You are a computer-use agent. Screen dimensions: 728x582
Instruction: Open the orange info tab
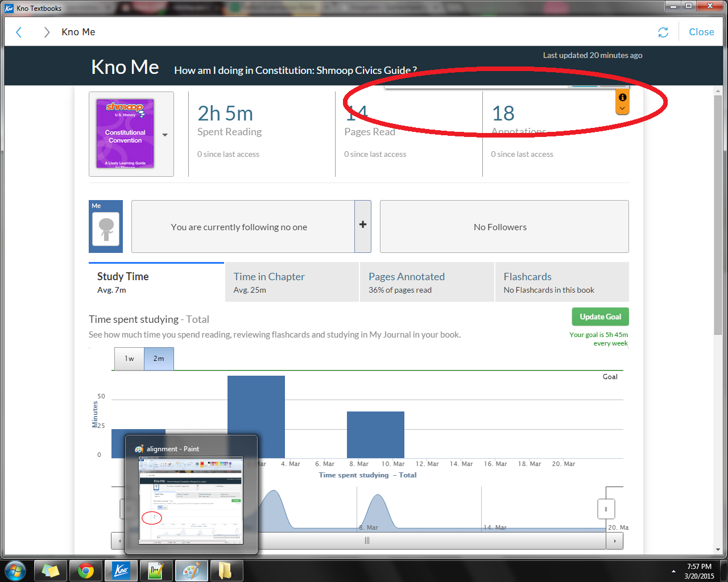[x=622, y=102]
